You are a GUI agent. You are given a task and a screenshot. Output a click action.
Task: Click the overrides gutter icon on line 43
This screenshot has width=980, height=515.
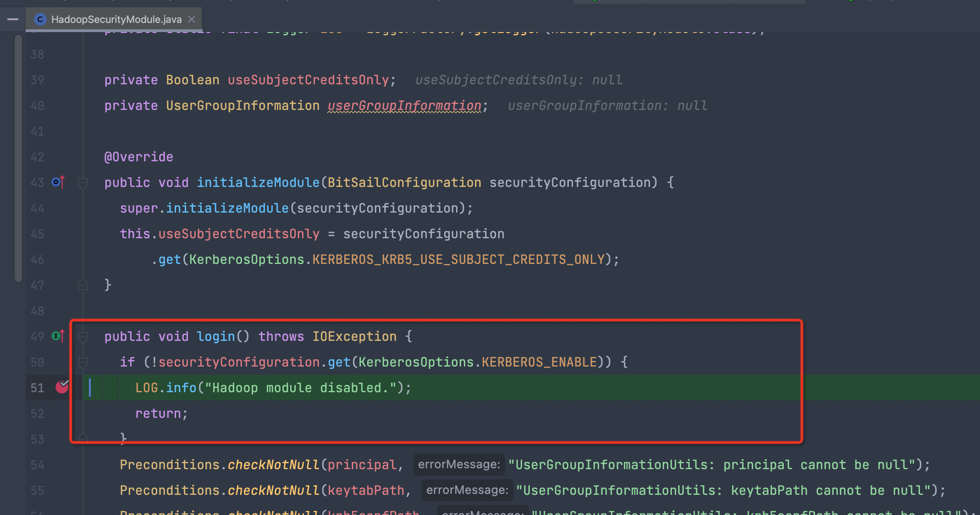pyautogui.click(x=58, y=182)
